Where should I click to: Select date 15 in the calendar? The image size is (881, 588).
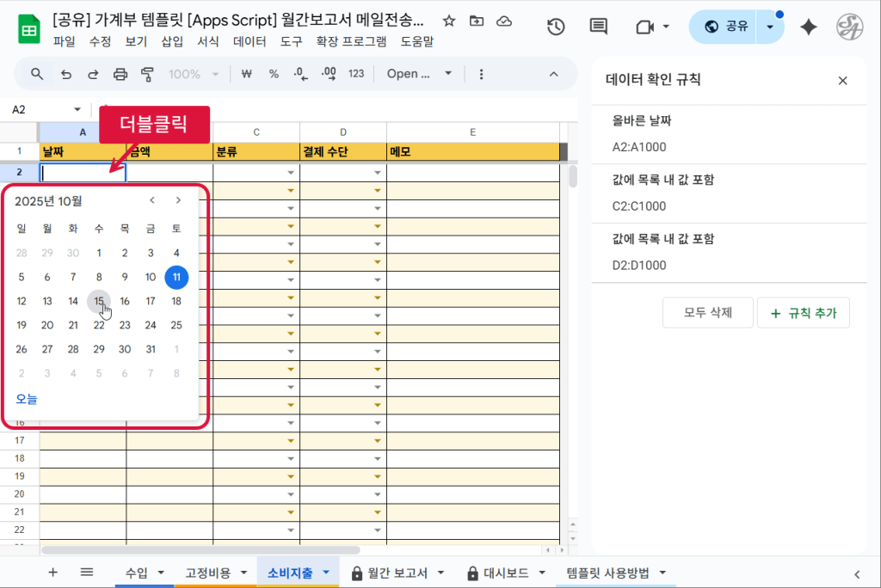pos(99,301)
